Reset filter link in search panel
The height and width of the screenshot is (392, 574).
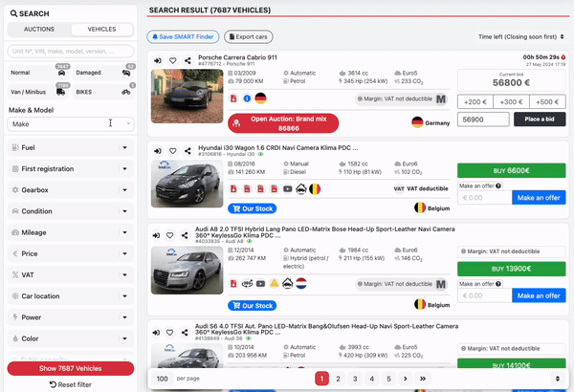(71, 384)
